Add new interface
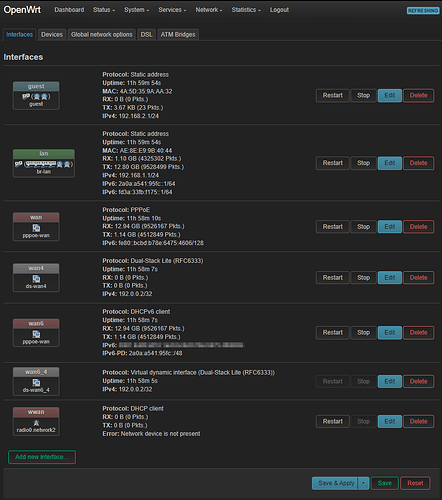442x500 pixels. (42, 457)
